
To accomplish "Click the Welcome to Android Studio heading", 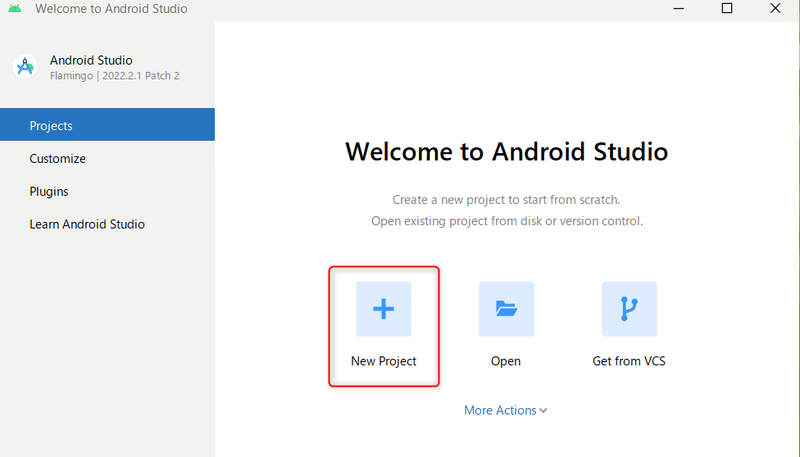I will [x=506, y=151].
